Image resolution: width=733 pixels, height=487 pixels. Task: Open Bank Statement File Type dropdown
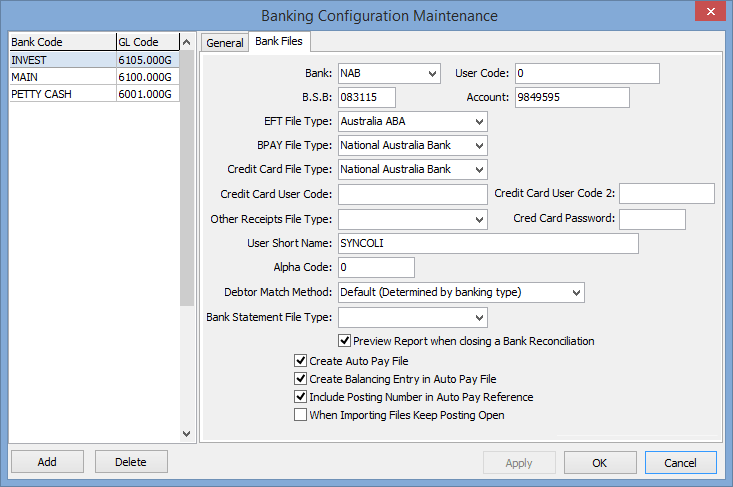479,317
